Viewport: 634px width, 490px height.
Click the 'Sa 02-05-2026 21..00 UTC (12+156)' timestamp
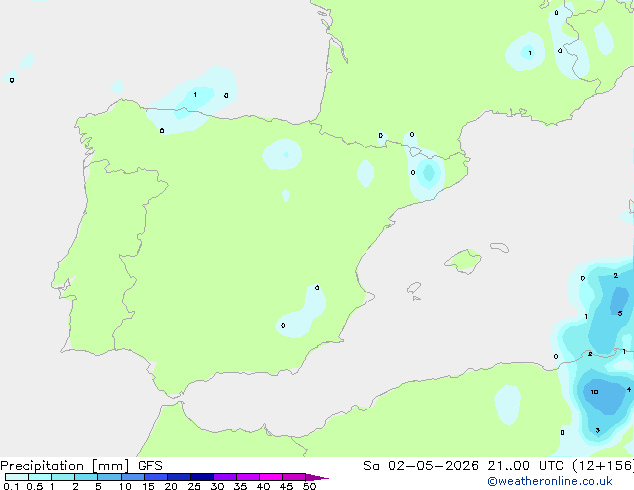pos(498,466)
